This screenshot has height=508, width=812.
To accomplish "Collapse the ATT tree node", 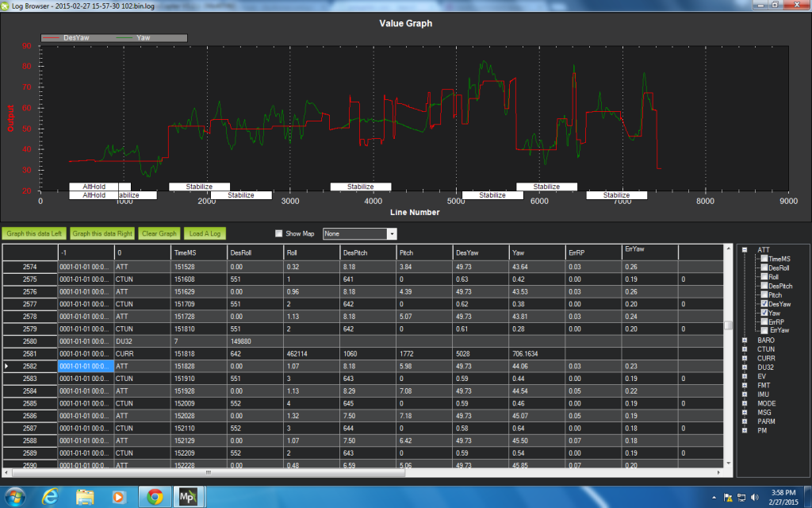I will pos(746,250).
